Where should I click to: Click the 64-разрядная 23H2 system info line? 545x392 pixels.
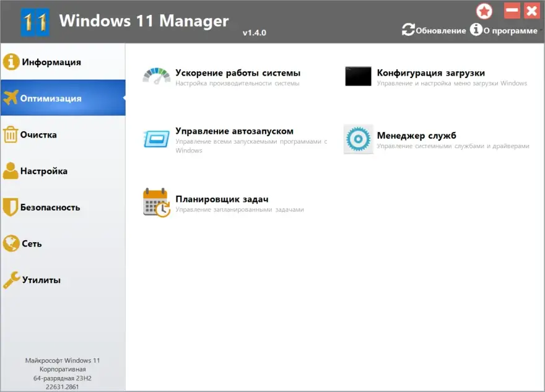click(63, 378)
